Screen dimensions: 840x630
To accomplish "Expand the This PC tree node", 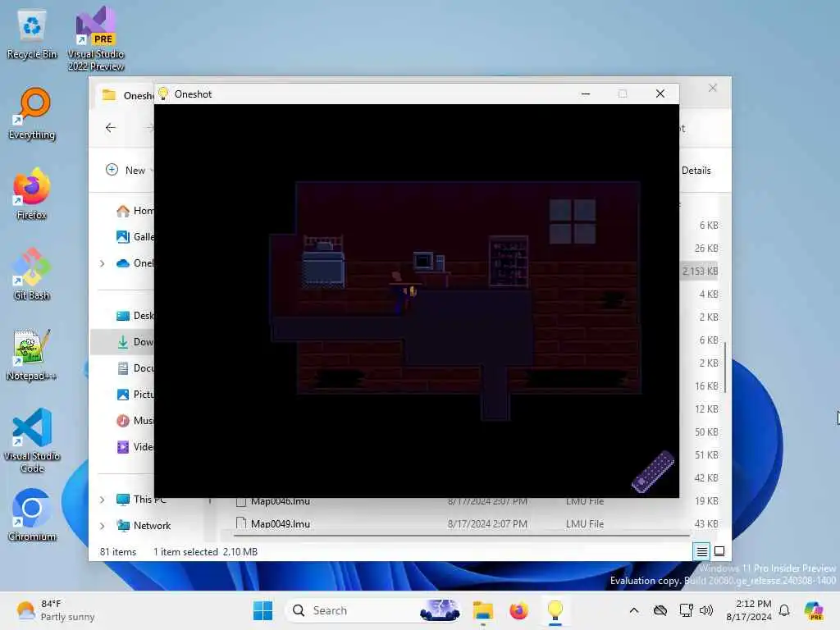I will [103, 500].
